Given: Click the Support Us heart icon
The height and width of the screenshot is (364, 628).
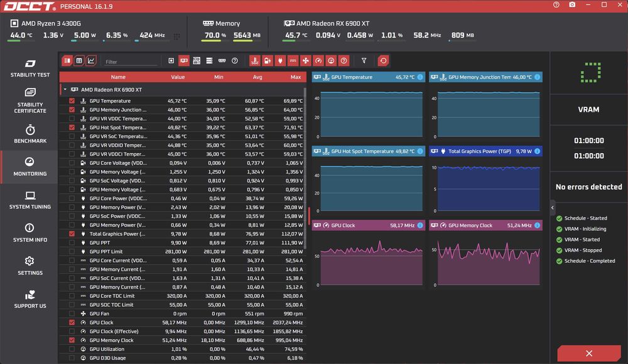Looking at the screenshot, I should tap(30, 295).
